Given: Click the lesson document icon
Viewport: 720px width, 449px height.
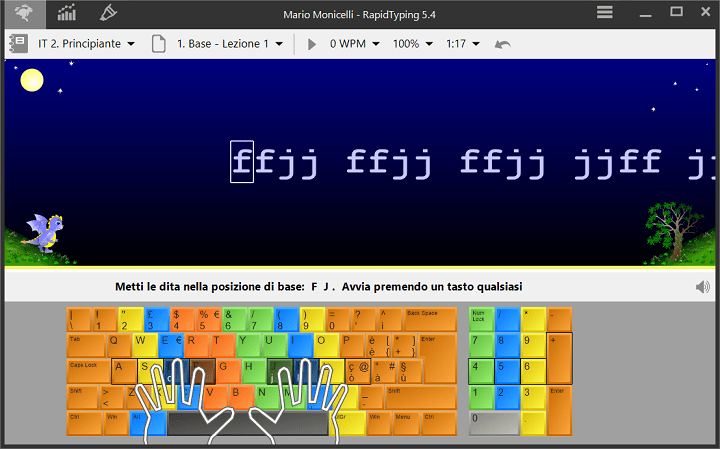Looking at the screenshot, I should click(158, 44).
